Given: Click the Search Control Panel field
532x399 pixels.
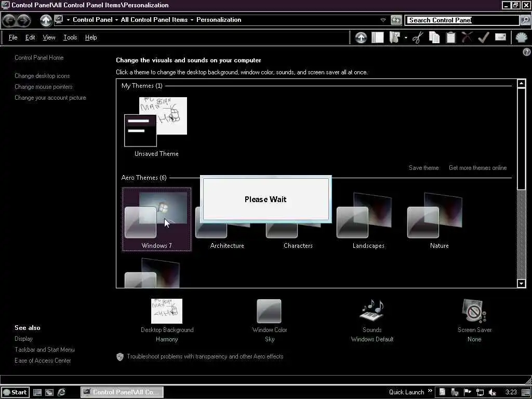Looking at the screenshot, I should coord(463,20).
